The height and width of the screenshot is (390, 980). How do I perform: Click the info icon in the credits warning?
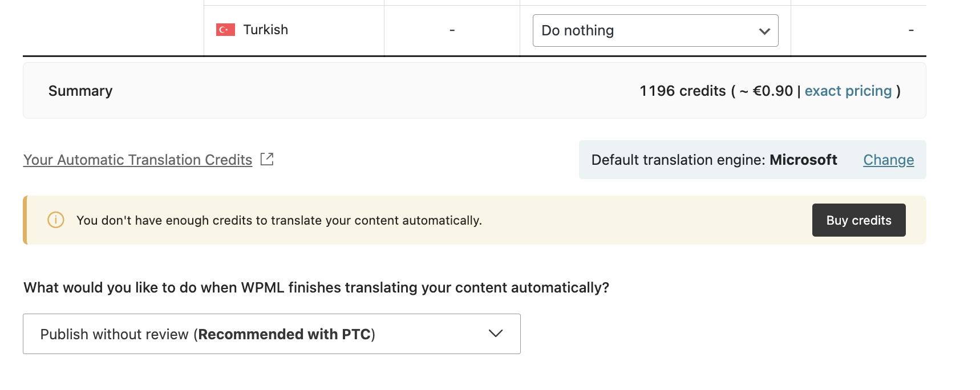(56, 220)
